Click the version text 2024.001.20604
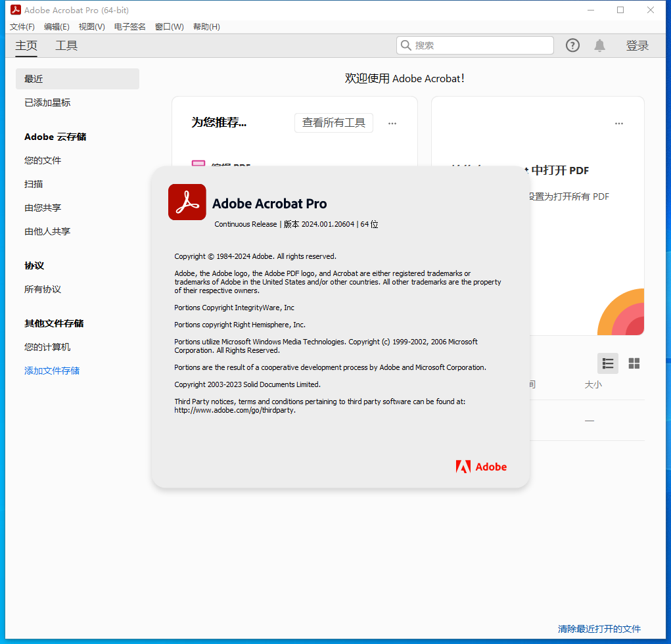 [328, 224]
